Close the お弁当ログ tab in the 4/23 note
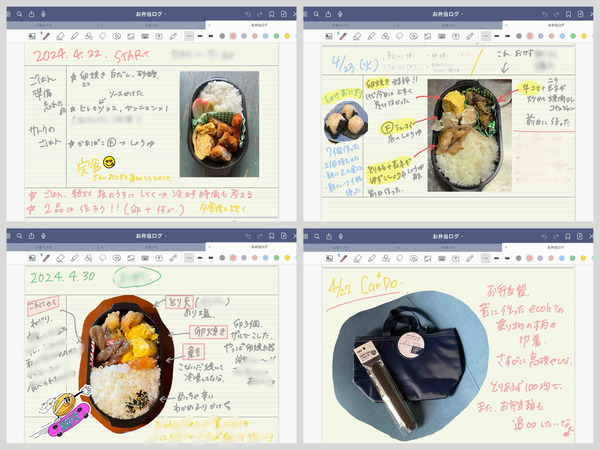The height and width of the screenshot is (450, 600). 506,25
